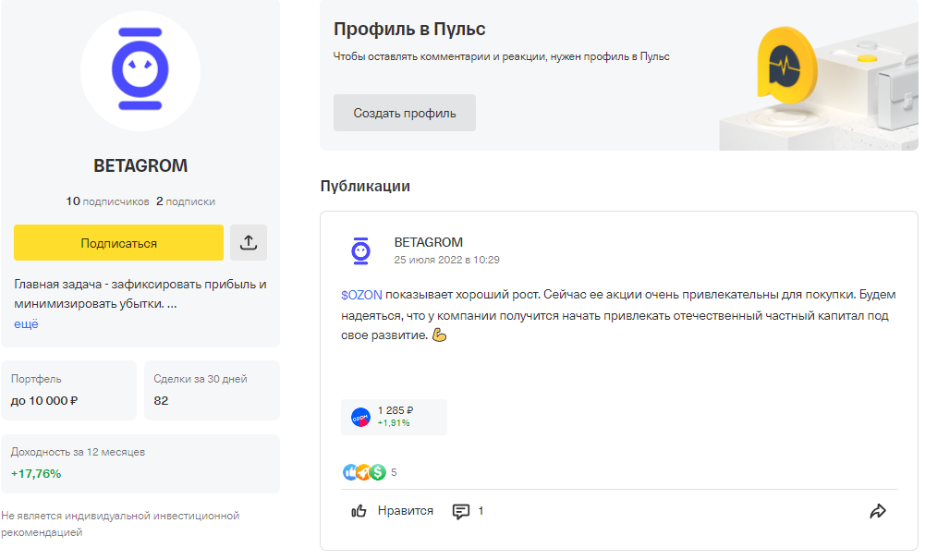
Task: Click the 10 подписчиков followers count
Action: coord(107,201)
